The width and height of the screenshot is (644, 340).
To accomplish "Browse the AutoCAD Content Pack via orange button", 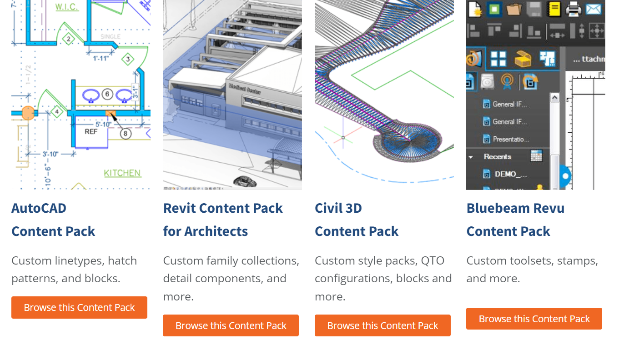I will (79, 308).
